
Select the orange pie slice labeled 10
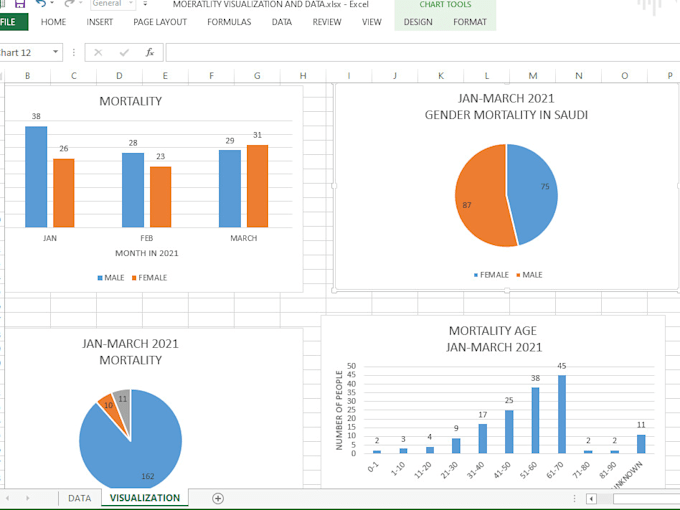[x=111, y=410]
